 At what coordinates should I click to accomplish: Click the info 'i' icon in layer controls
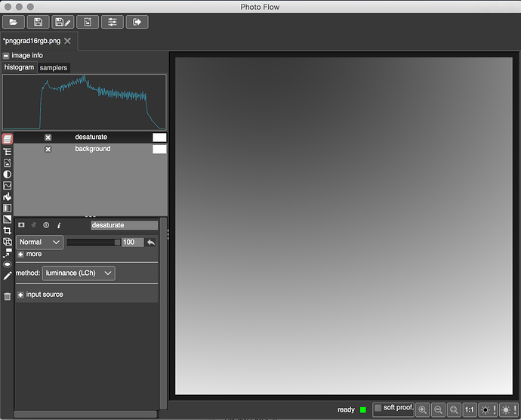[59, 225]
